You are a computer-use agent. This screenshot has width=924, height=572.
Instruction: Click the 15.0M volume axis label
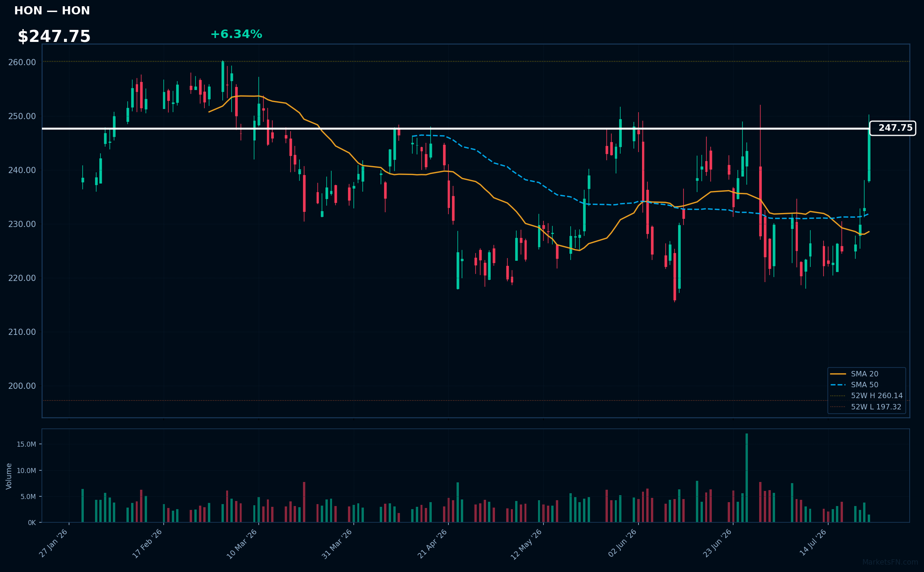point(26,444)
